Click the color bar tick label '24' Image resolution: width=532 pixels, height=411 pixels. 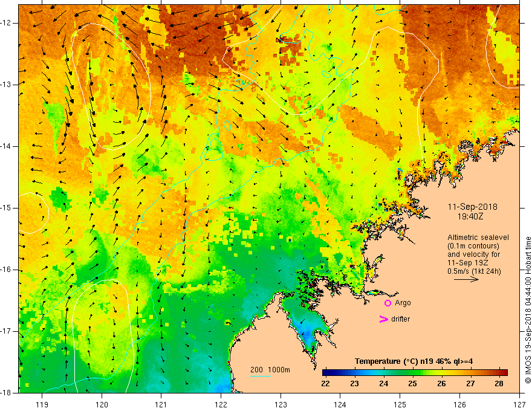pos(383,384)
